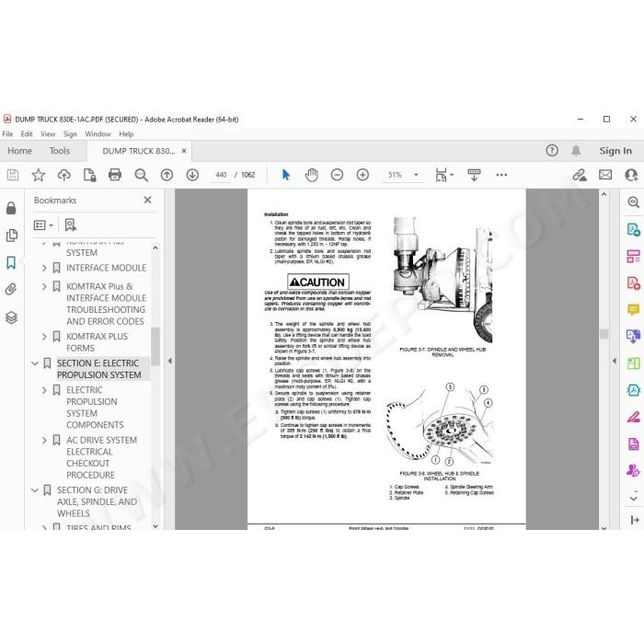The width and height of the screenshot is (644, 644).
Task: Open the security lock panel
Action: (11, 208)
